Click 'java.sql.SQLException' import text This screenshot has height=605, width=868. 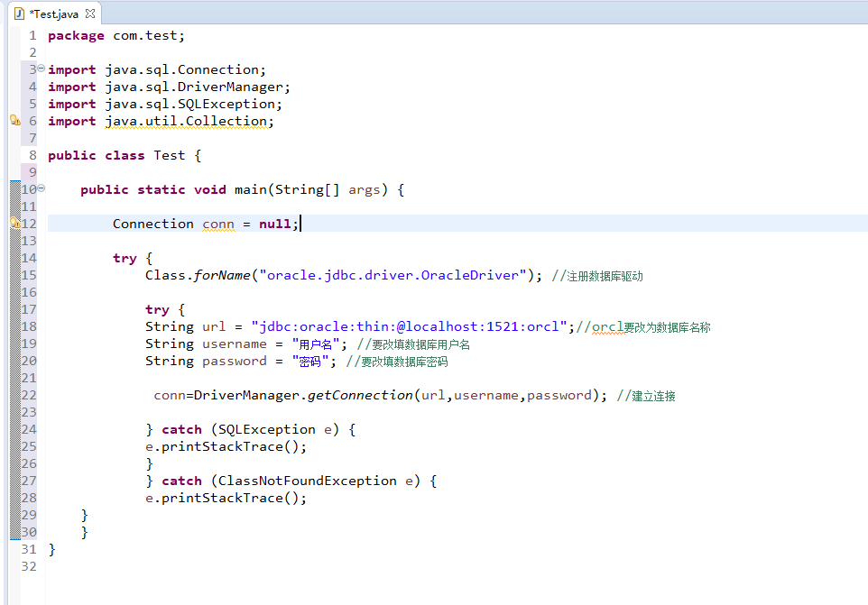[x=190, y=104]
